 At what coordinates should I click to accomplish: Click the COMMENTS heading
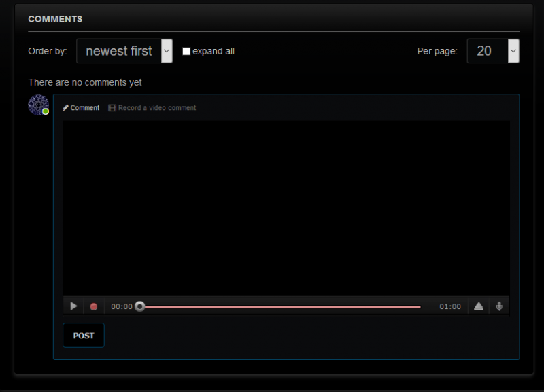[x=55, y=19]
